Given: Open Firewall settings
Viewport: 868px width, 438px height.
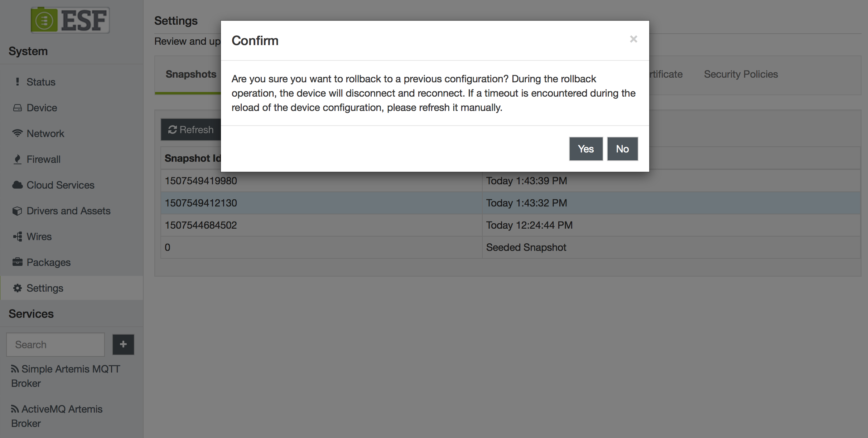Looking at the screenshot, I should (72, 159).
